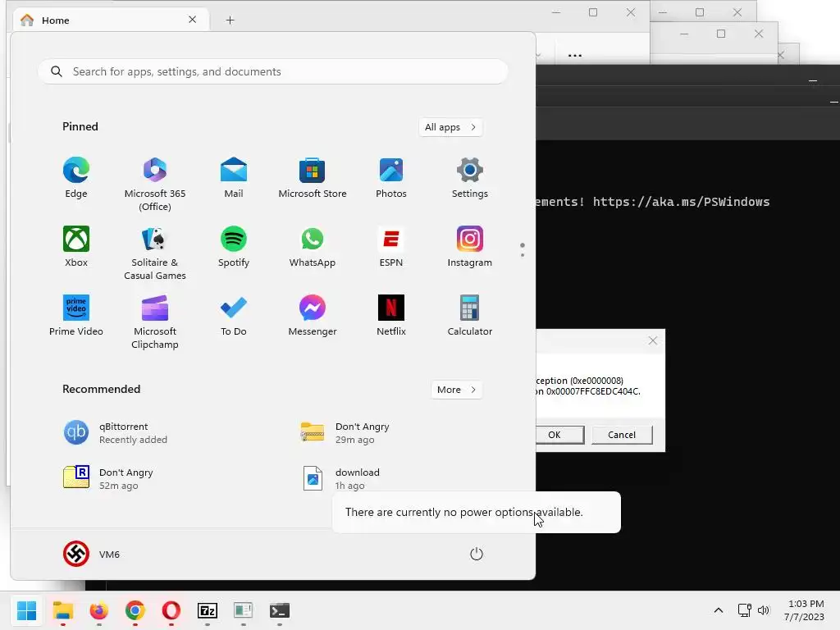Open the recently added qBittorrent item
Viewport: 840px width, 630px height.
point(116,433)
